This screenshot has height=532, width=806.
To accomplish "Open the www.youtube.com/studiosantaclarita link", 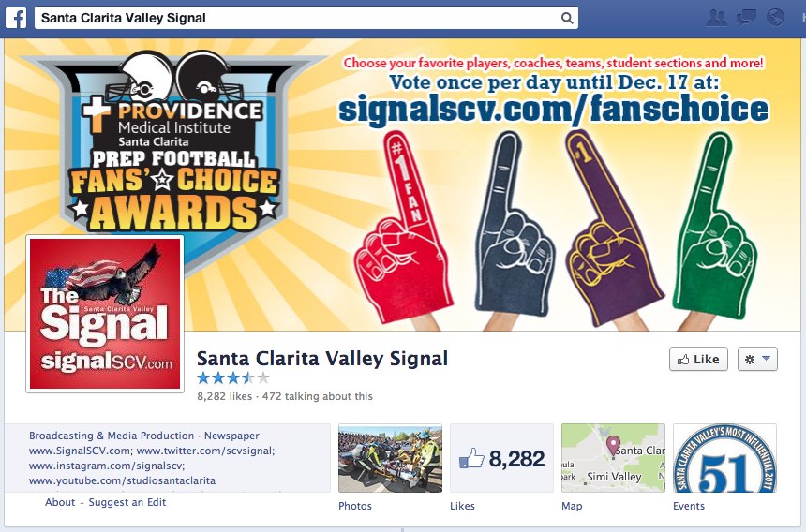I will [x=122, y=481].
